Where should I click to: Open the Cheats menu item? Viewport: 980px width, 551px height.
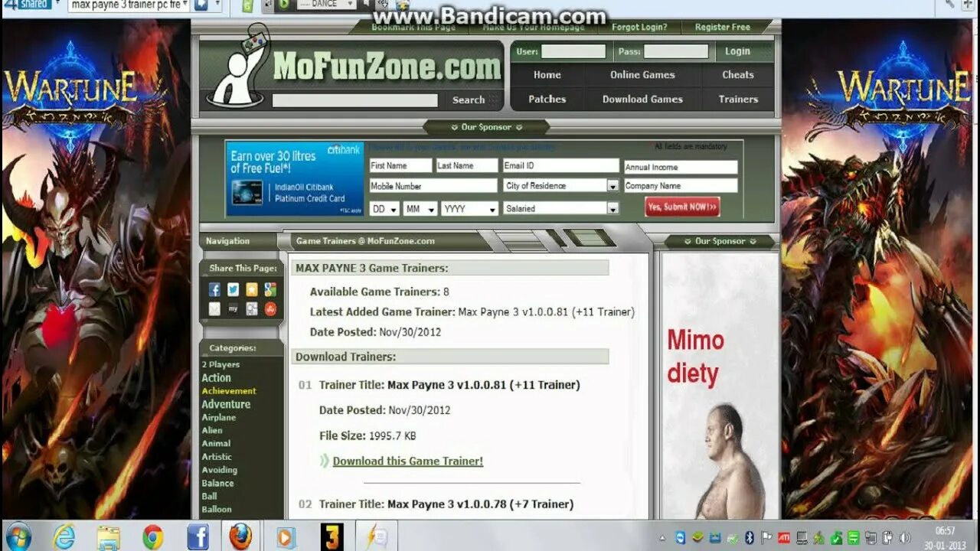[x=738, y=75]
